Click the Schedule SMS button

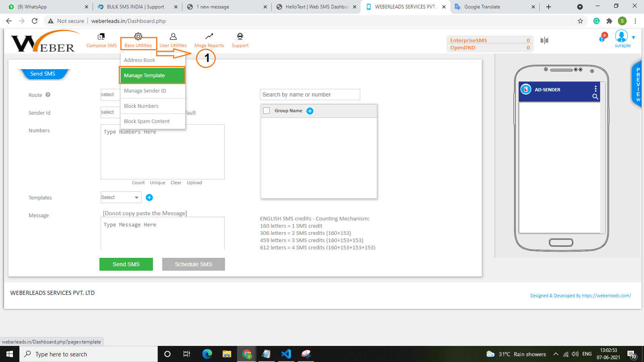coord(193,264)
